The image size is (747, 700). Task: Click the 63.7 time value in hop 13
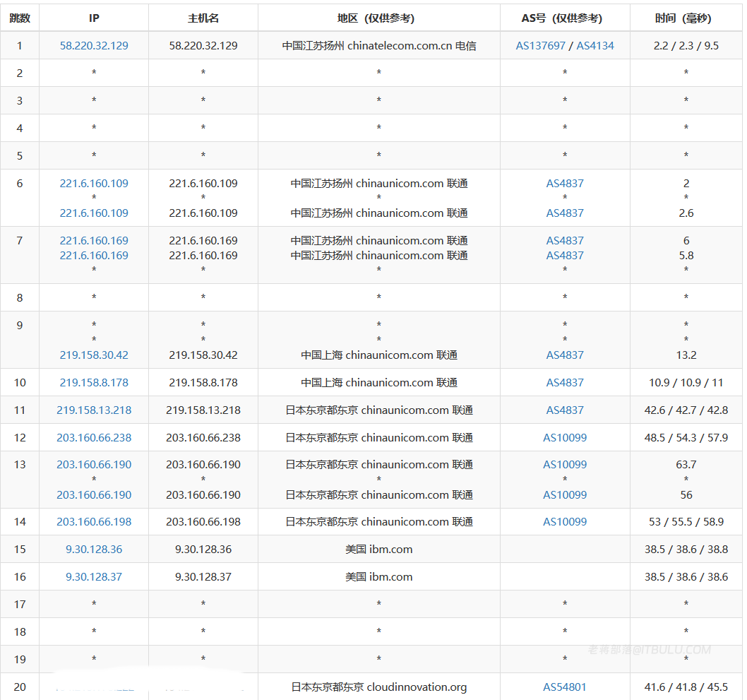pyautogui.click(x=686, y=465)
